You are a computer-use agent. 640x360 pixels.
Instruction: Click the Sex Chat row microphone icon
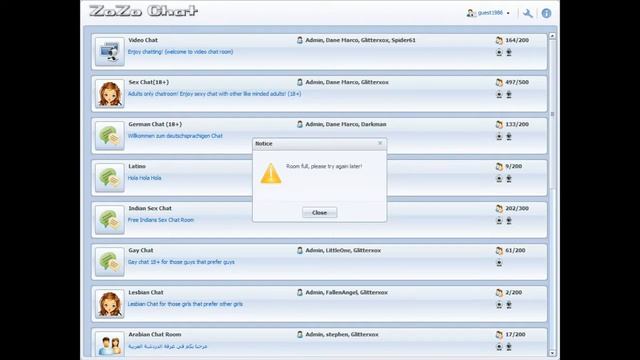(x=509, y=94)
